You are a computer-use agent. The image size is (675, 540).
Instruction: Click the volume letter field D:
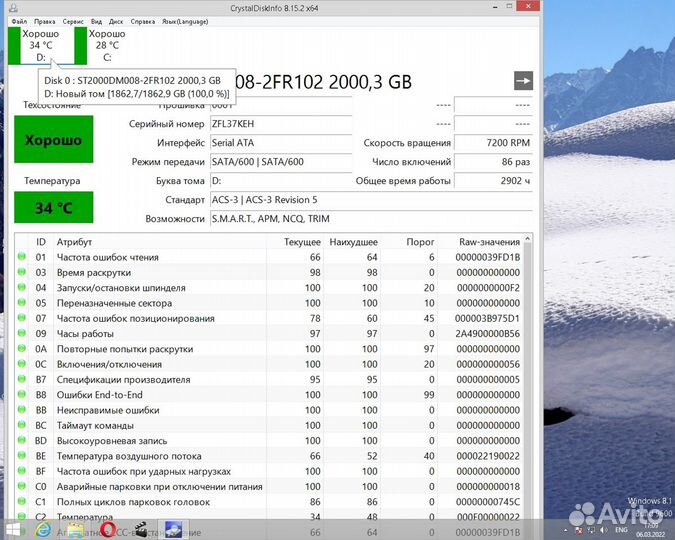[281, 181]
